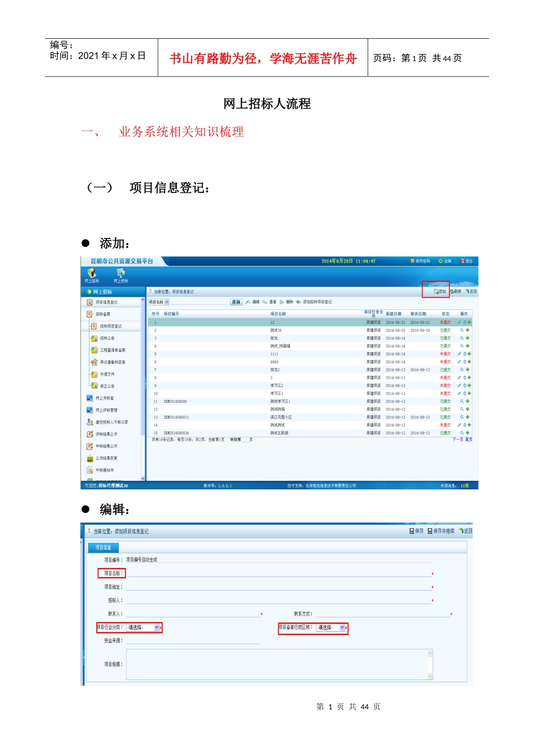The width and height of the screenshot is (534, 756).
Task: Click the 项目地址 input field
Action: (278, 587)
